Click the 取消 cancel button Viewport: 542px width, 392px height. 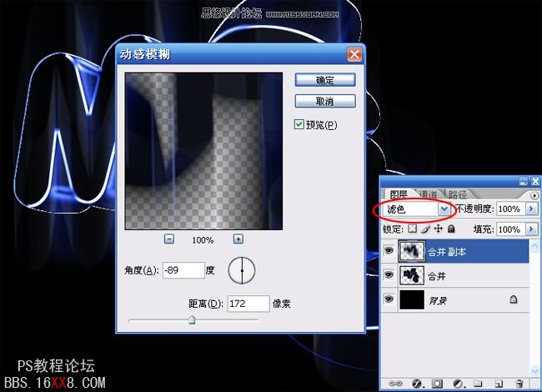325,100
